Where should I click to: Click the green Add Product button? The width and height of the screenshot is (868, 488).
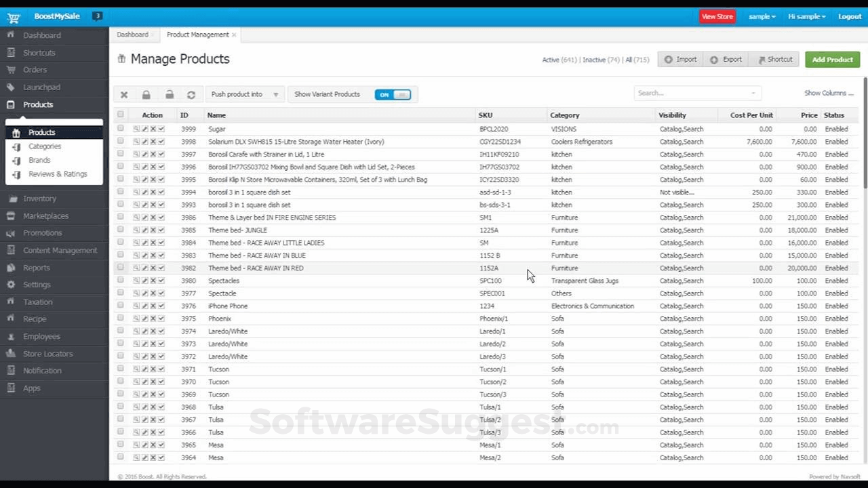click(x=832, y=60)
